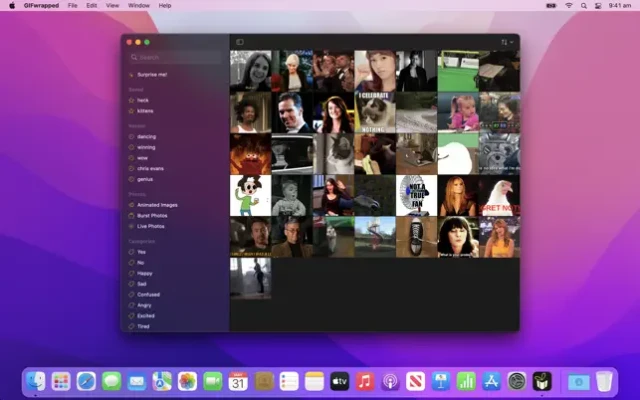Choose the Yes category
The width and height of the screenshot is (640, 400).
pos(141,252)
